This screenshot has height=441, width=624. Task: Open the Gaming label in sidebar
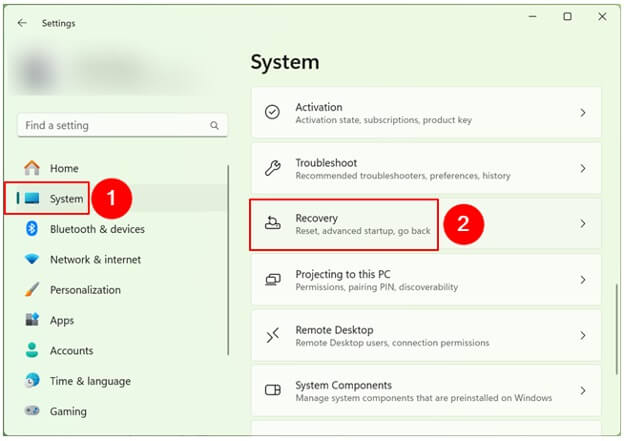pyautogui.click(x=68, y=412)
